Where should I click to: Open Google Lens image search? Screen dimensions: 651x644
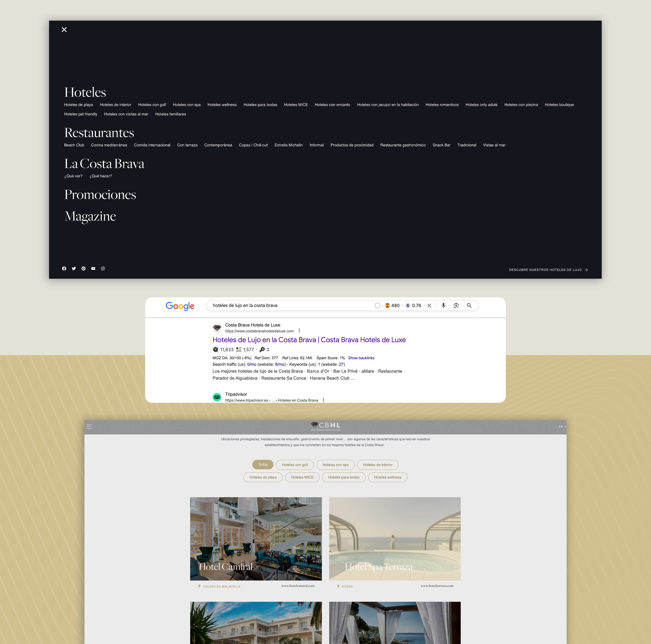456,305
